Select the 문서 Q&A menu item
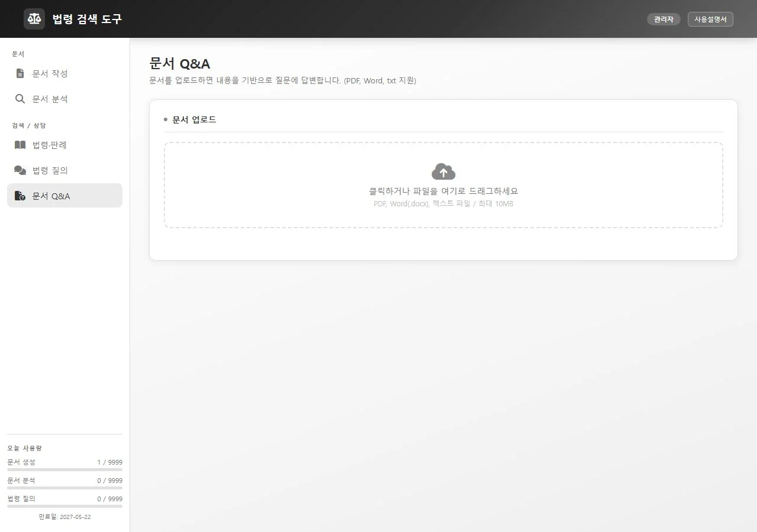This screenshot has height=532, width=757. 64,196
